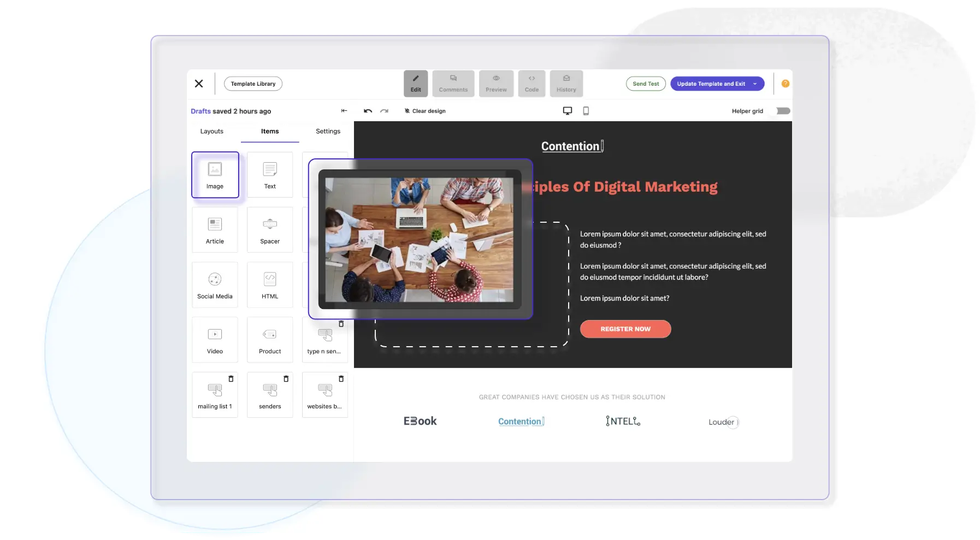
Task: Open the Preview view
Action: pos(496,84)
